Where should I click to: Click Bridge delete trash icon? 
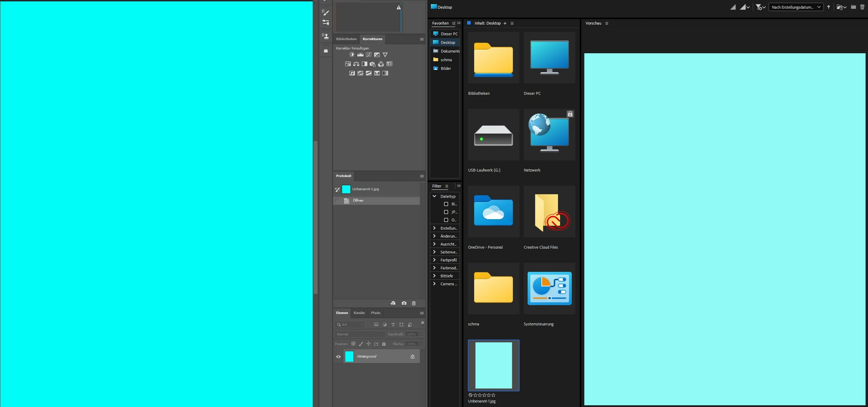(x=862, y=7)
